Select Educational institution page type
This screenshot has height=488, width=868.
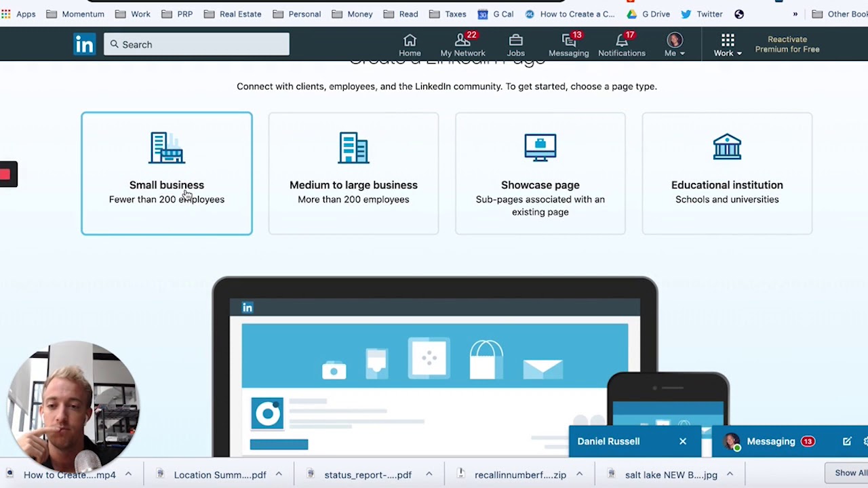[727, 174]
